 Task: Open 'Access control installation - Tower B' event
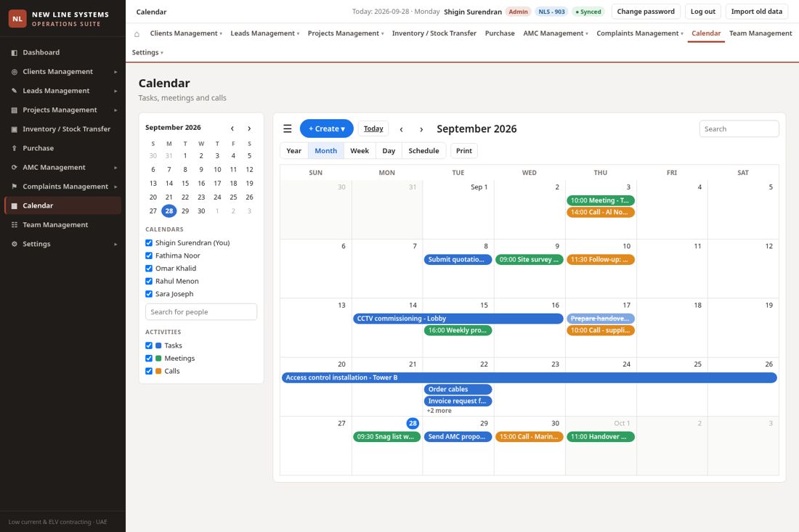(x=529, y=377)
